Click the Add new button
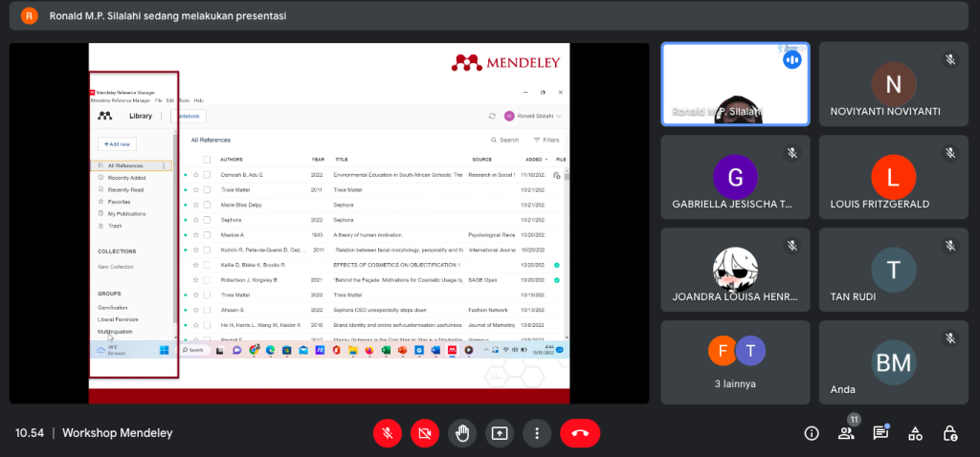This screenshot has height=457, width=980. 117,144
